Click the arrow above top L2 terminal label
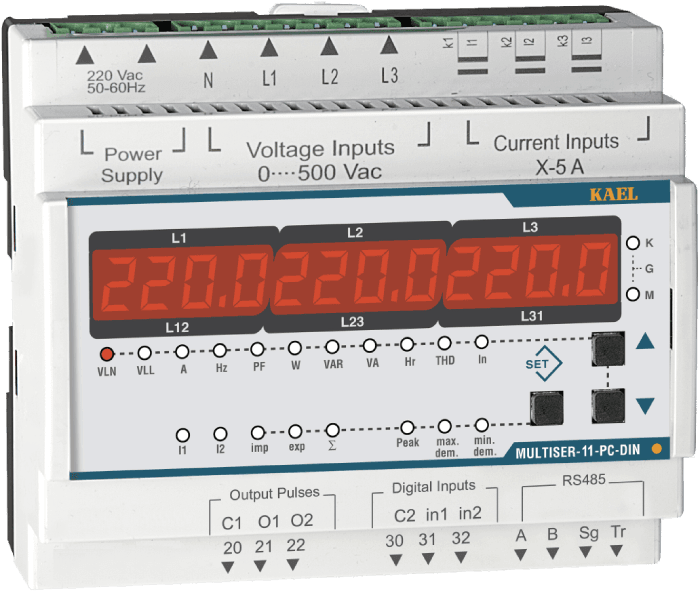 pos(329,46)
